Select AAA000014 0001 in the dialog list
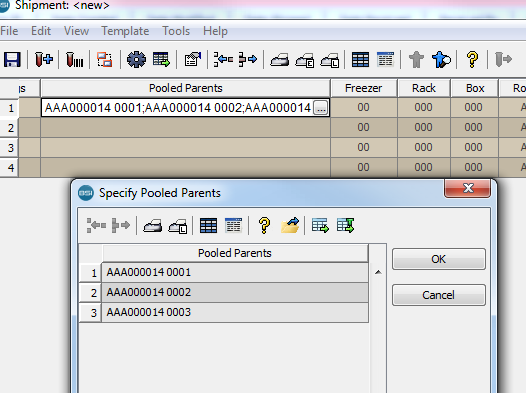This screenshot has width=526, height=393. point(235,272)
